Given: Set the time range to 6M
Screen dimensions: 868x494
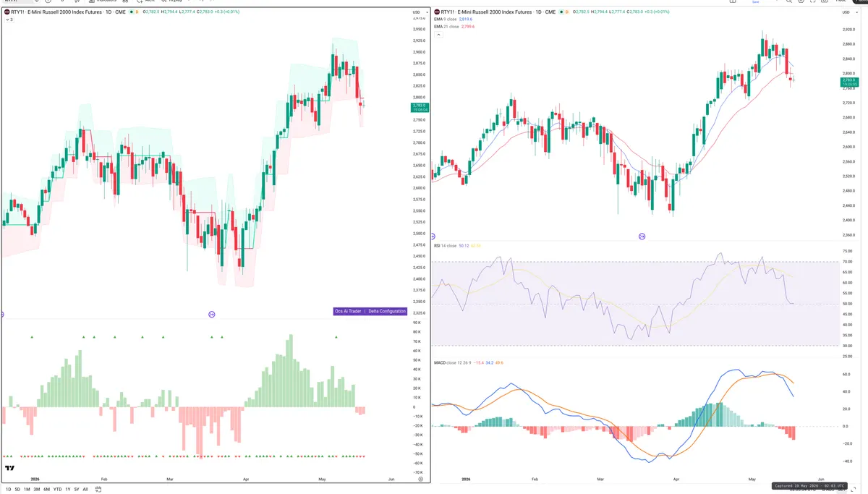Looking at the screenshot, I should tap(46, 490).
